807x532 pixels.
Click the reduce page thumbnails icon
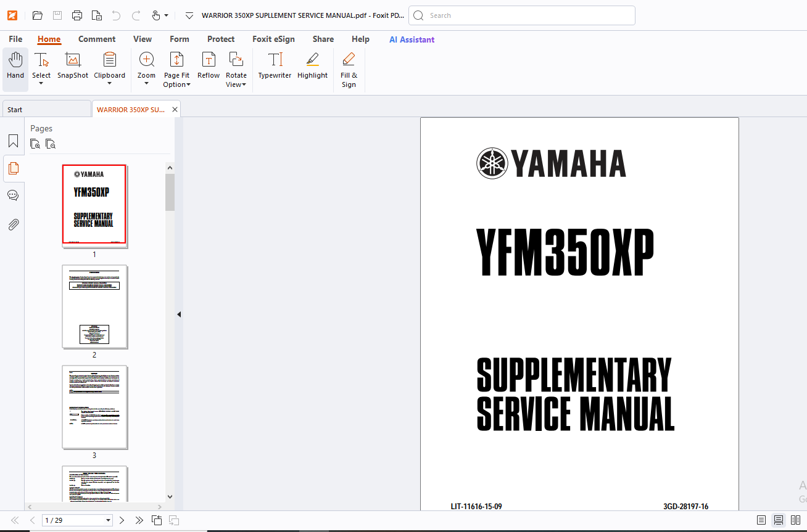(x=51, y=144)
